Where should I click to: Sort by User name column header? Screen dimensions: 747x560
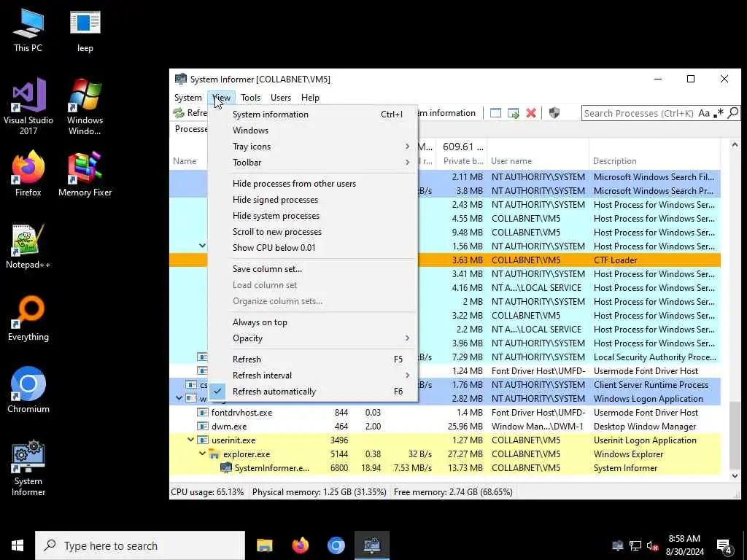[538, 161]
